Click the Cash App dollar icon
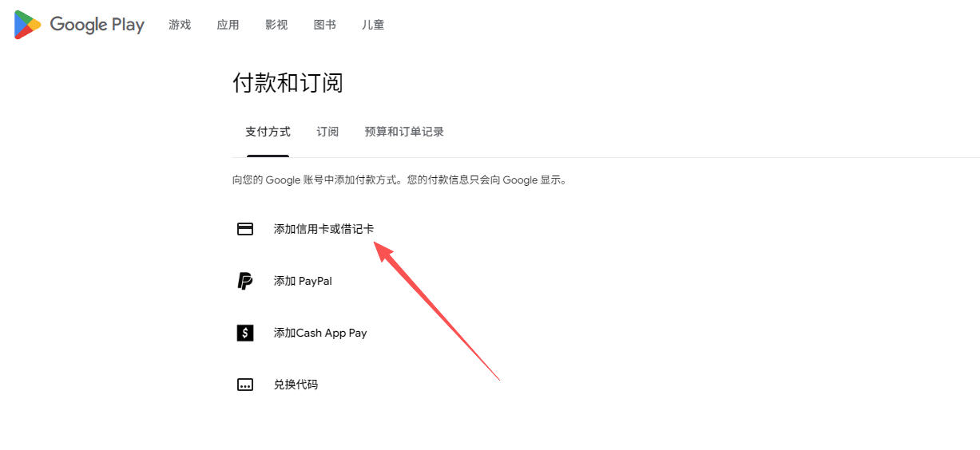 [245, 333]
